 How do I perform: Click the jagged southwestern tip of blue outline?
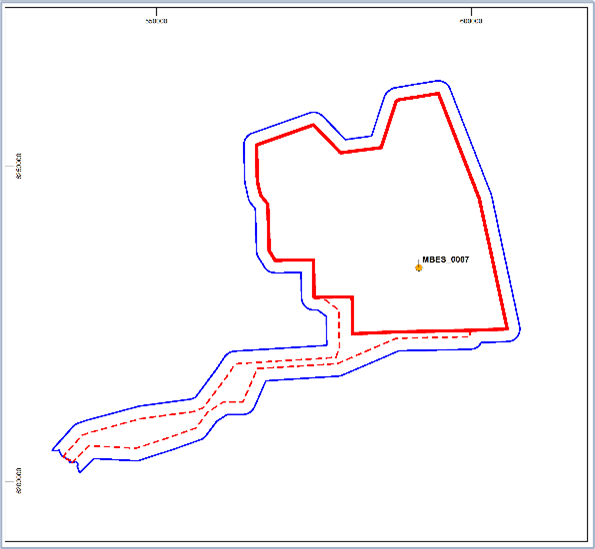pos(66,459)
